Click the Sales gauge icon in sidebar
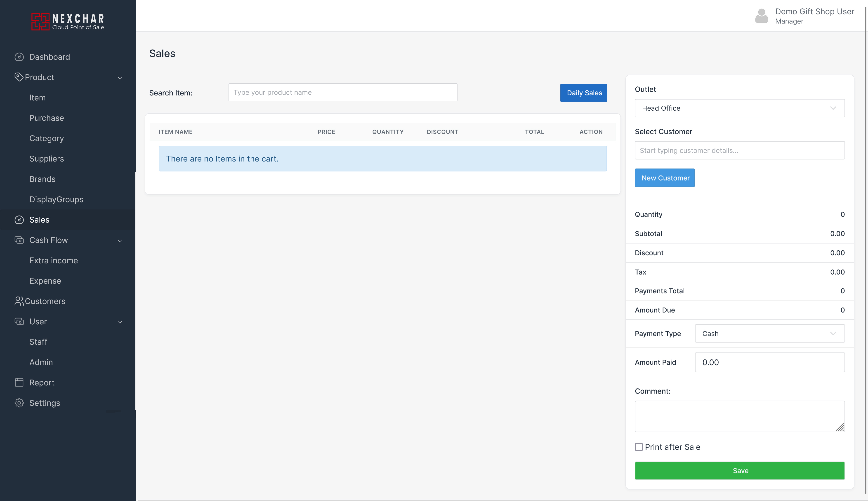Screen dimensions: 868x501 19,220
